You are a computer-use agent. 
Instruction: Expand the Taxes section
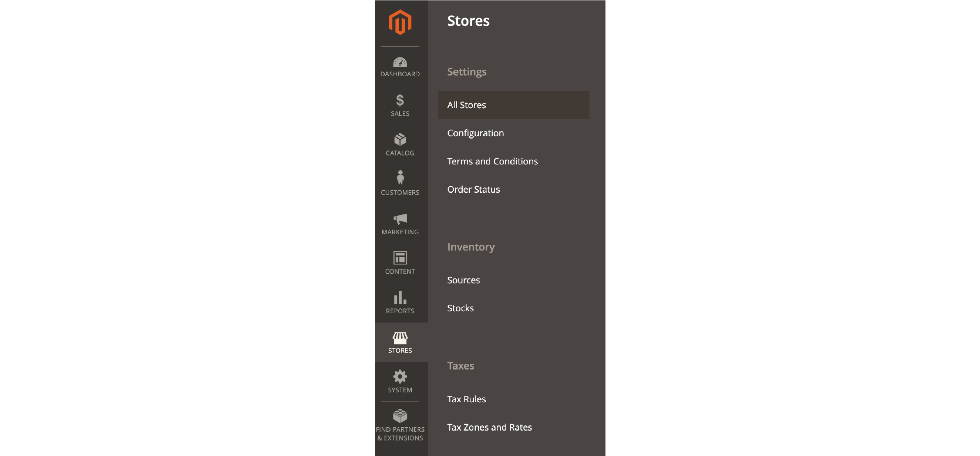pos(460,365)
